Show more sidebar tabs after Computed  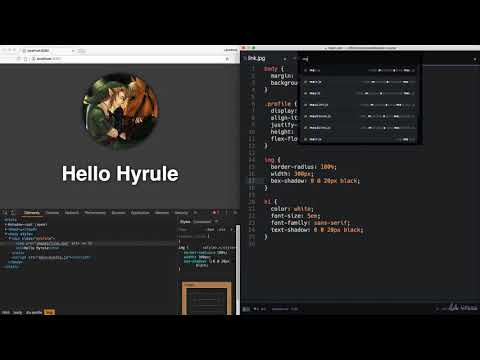tap(216, 222)
